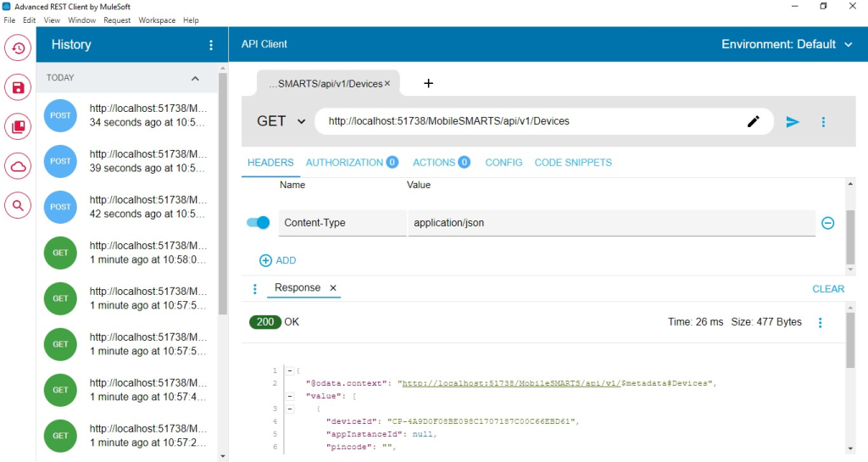This screenshot has width=868, height=462.
Task: Switch to the CONFIG tab
Action: coord(504,163)
